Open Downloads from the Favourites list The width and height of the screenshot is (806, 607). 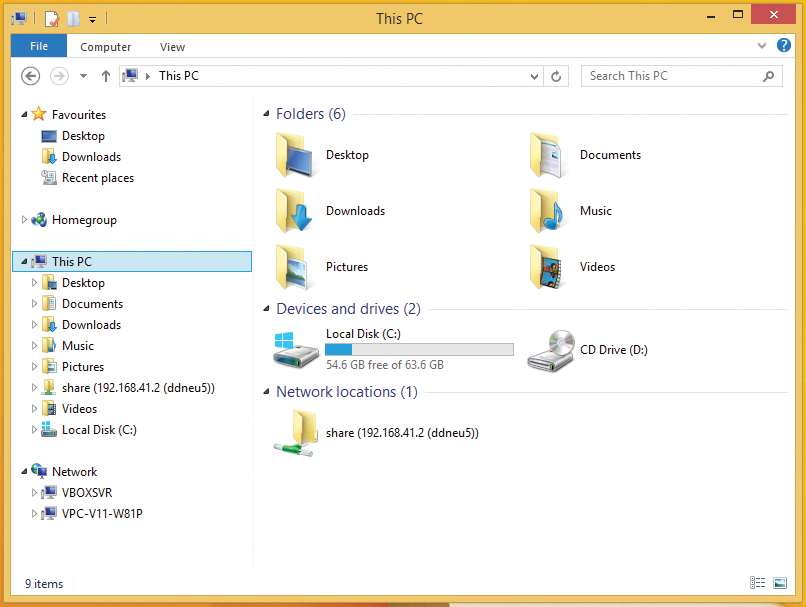[89, 156]
